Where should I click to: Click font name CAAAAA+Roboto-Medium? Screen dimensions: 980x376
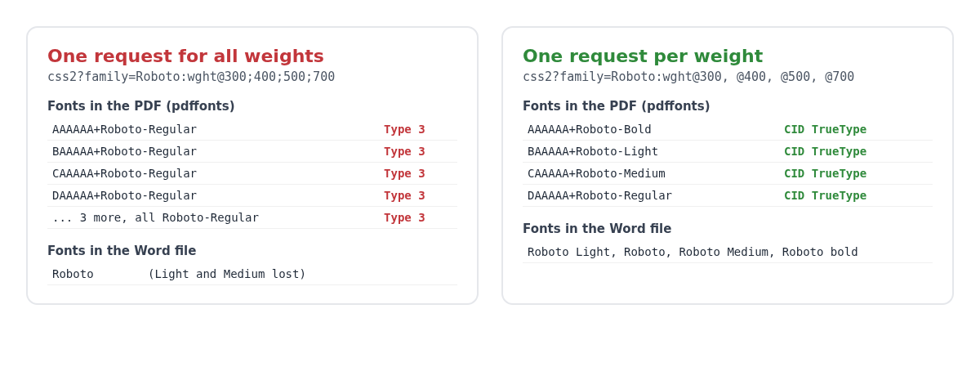pos(596,173)
